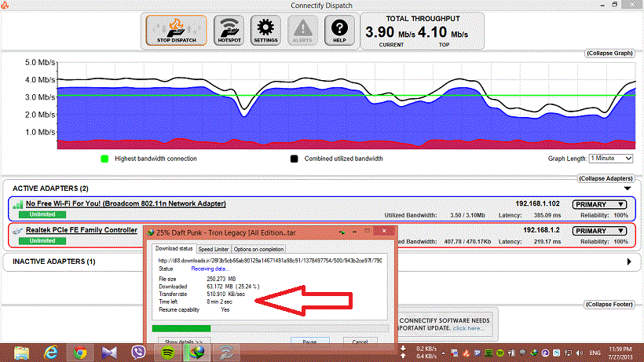Open the Help menu

[x=339, y=31]
